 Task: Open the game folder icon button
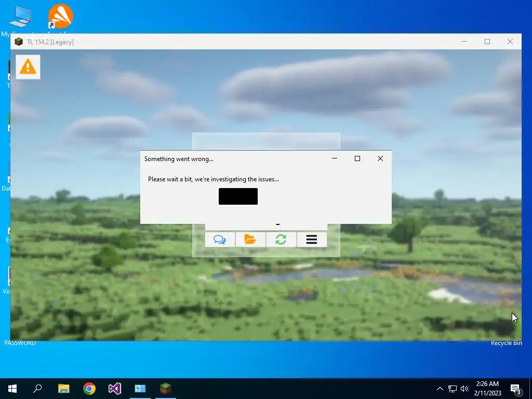pyautogui.click(x=250, y=240)
